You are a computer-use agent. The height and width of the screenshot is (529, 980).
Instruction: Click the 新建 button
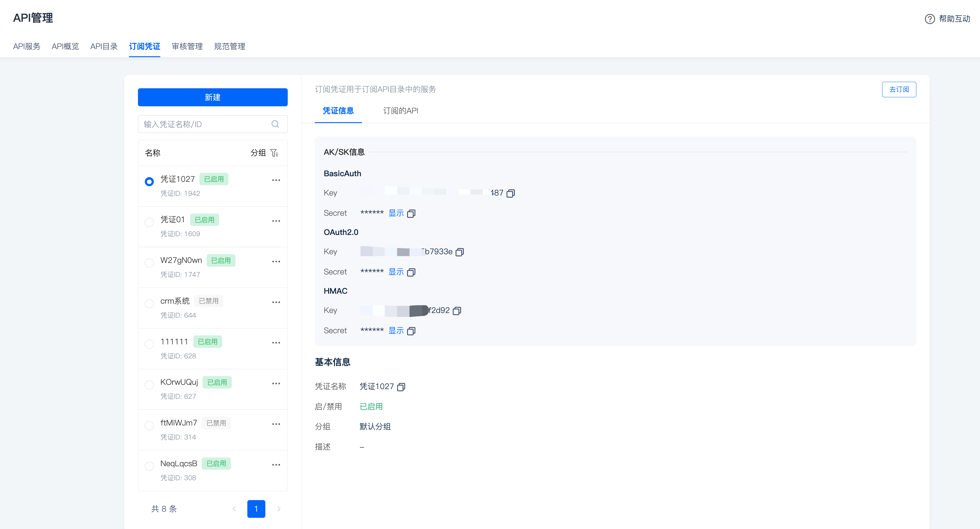coord(213,97)
